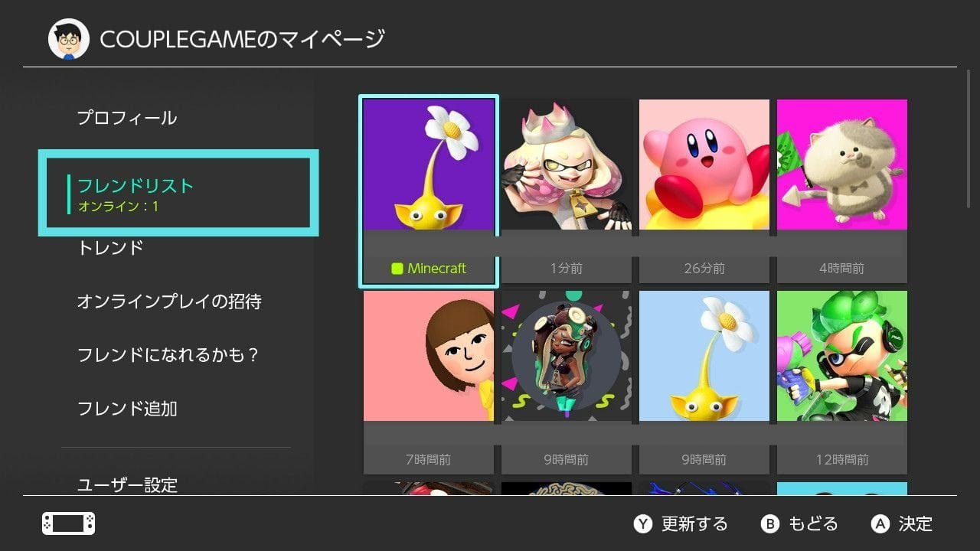
Task: Select the Kirby avatar friend card
Action: point(704,191)
